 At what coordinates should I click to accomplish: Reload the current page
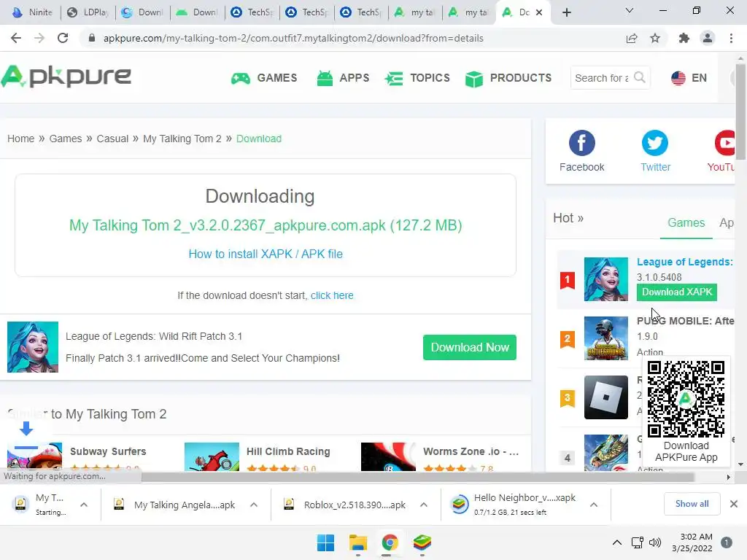pos(63,38)
